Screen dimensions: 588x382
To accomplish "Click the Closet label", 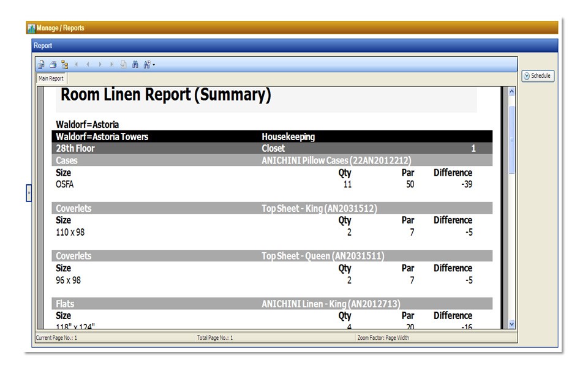I will 273,148.
